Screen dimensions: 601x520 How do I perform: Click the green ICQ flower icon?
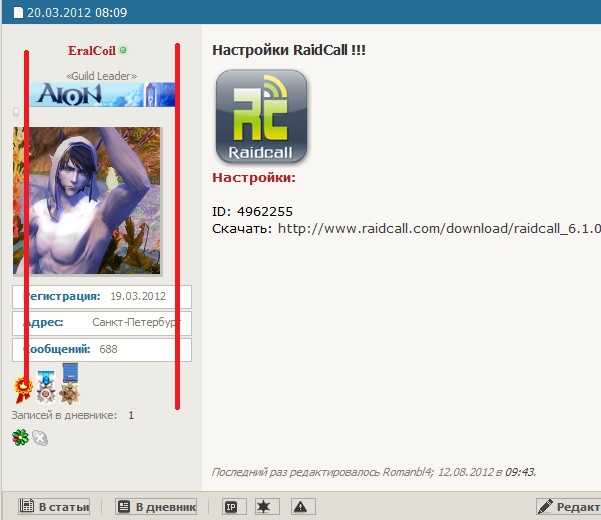20,437
